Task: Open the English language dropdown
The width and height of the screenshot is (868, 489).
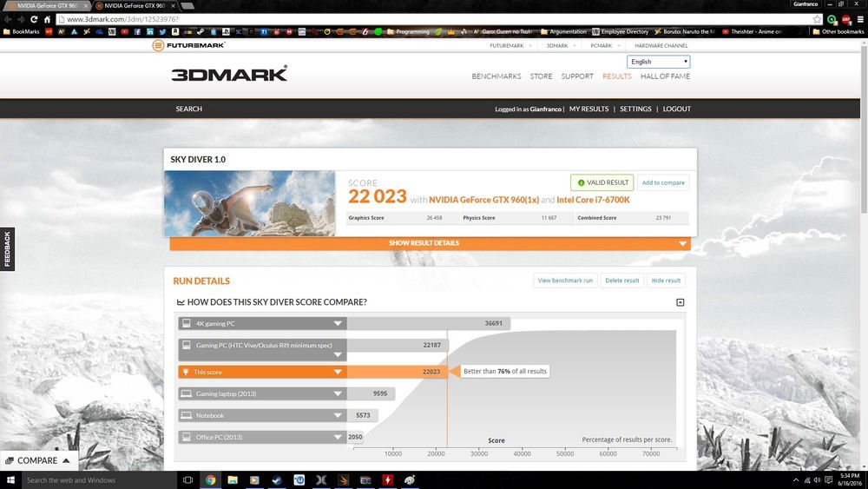Action: point(659,62)
